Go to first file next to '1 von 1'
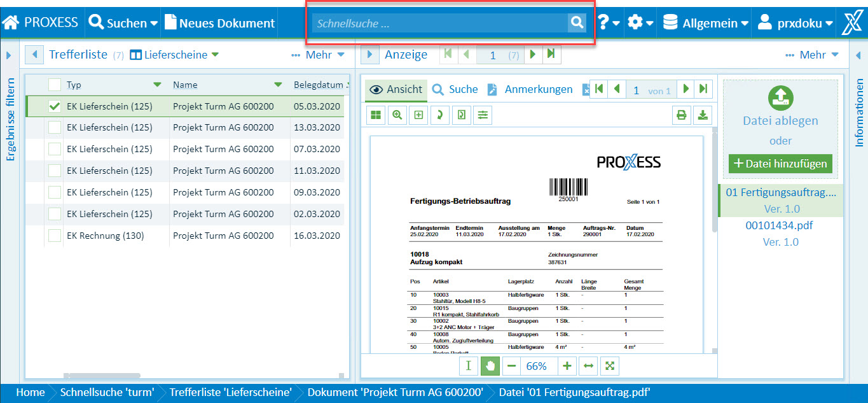The image size is (868, 403). tap(599, 90)
